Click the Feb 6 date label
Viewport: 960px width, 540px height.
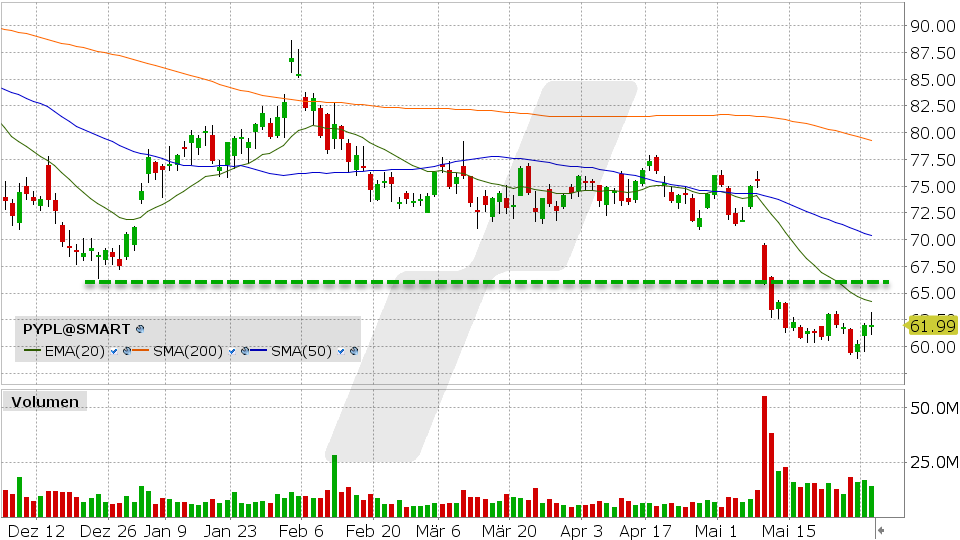click(301, 531)
